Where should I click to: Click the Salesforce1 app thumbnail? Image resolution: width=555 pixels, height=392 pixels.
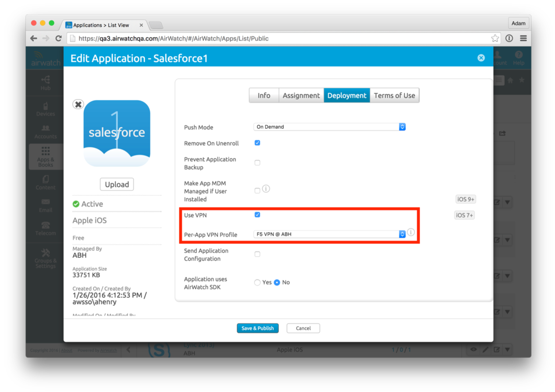pos(117,133)
